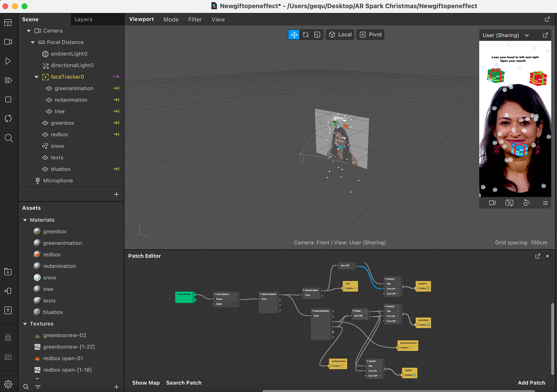
Task: Click Add Patch button
Action: (x=531, y=383)
